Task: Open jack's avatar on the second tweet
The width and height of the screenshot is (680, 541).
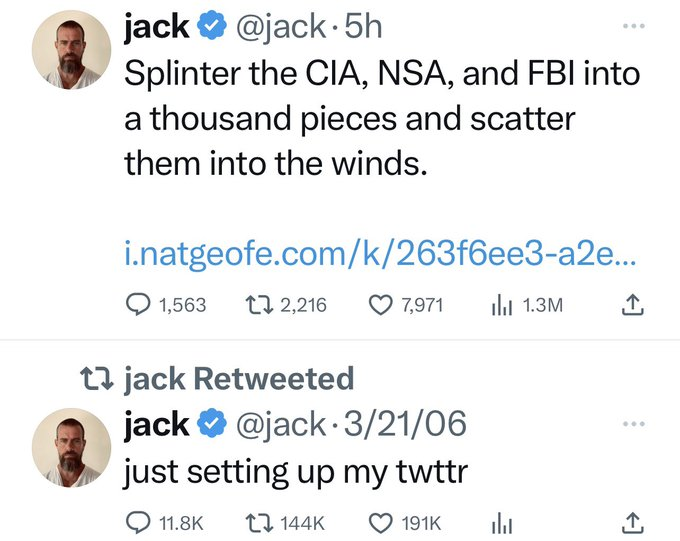Action: pos(72,448)
